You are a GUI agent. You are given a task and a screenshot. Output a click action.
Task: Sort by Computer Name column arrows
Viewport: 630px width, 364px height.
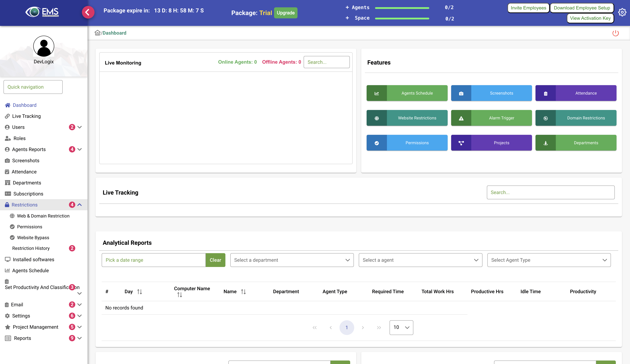point(180,295)
